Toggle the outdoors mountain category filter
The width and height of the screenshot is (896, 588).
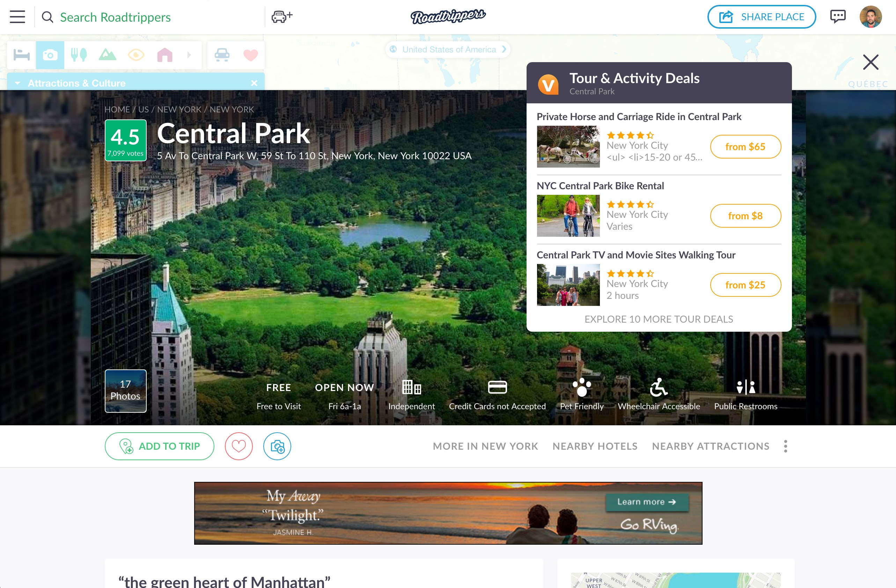tap(107, 55)
